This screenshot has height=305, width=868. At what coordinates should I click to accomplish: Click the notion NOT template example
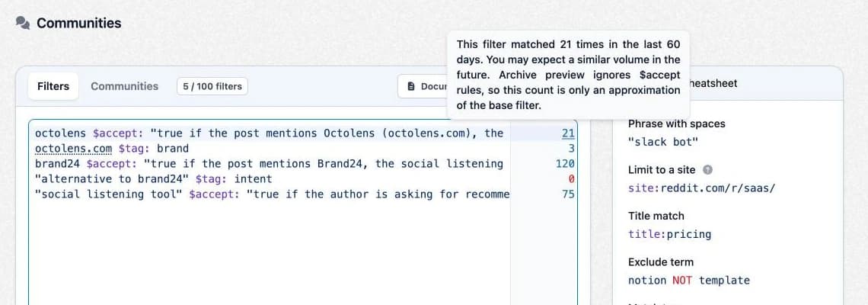[x=688, y=280]
